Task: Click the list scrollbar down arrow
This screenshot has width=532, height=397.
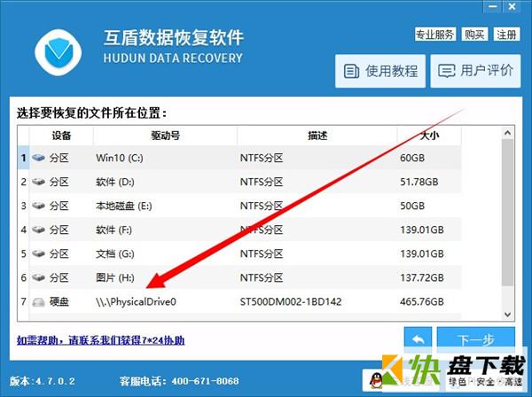Action: coord(507,315)
